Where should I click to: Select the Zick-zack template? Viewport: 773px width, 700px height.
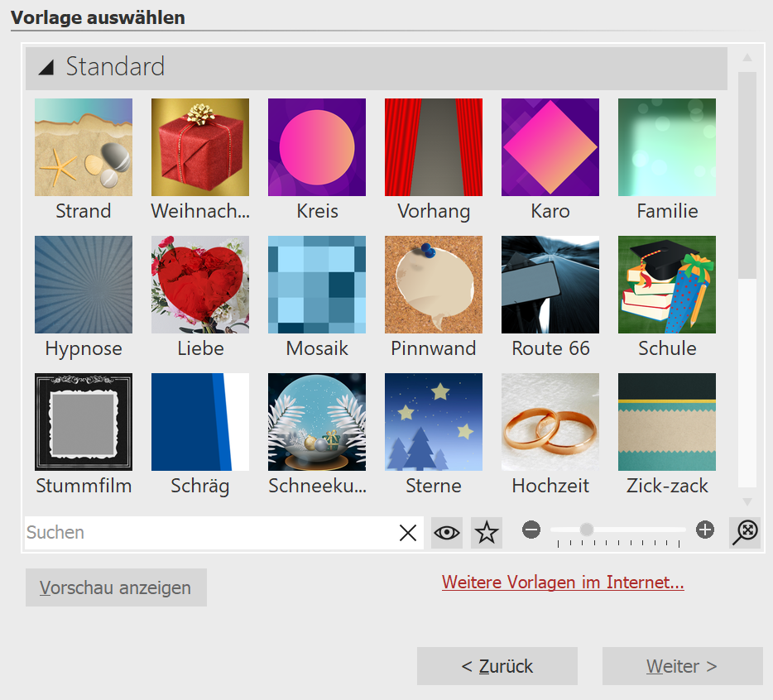pyautogui.click(x=667, y=421)
